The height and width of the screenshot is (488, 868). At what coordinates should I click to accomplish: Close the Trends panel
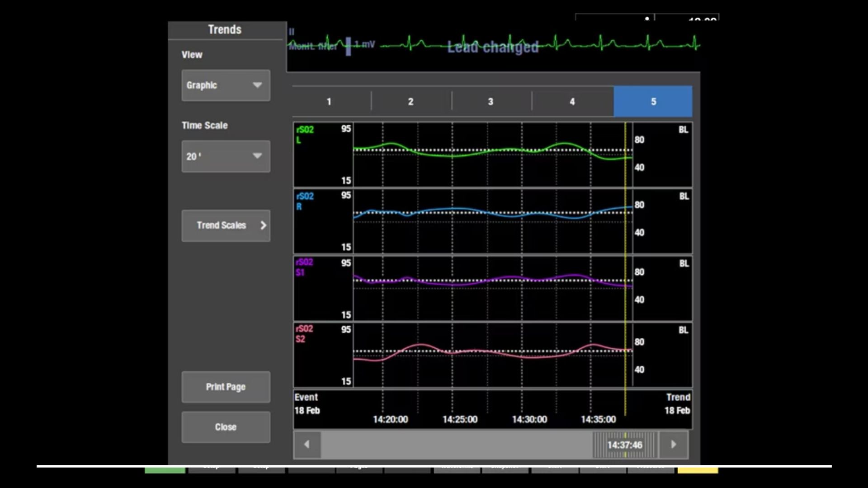tap(226, 427)
